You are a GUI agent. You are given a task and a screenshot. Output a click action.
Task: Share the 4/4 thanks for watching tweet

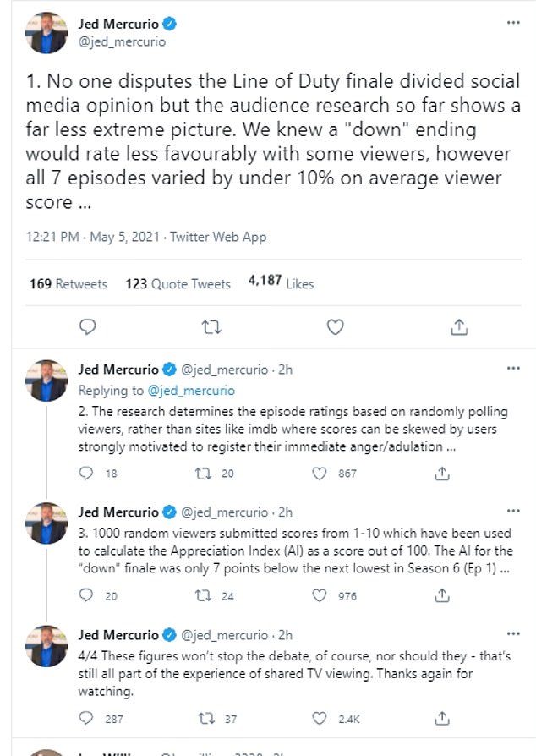[x=441, y=719]
